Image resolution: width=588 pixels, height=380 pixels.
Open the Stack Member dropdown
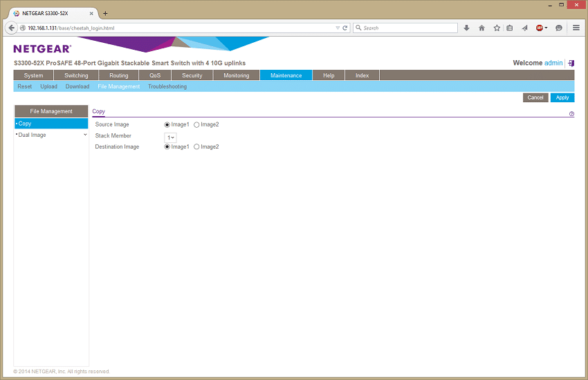click(x=170, y=137)
